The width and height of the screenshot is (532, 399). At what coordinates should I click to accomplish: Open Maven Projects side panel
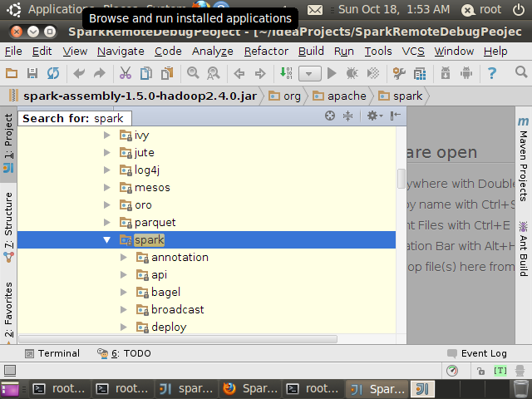pos(523,159)
